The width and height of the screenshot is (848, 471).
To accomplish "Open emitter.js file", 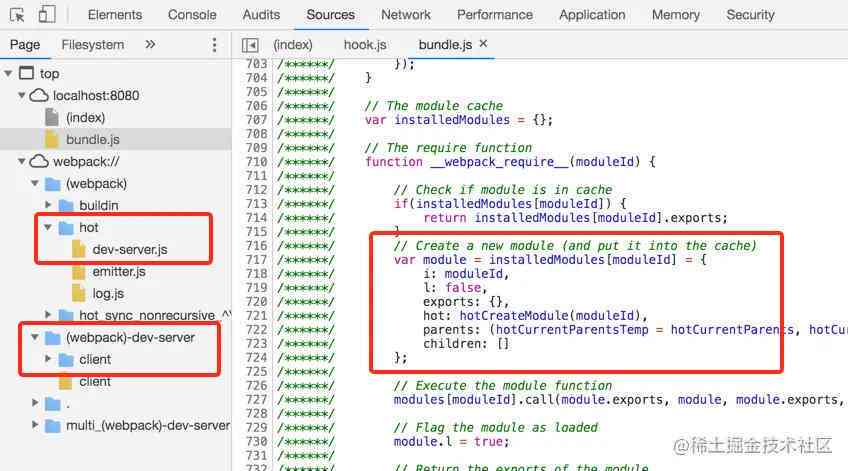I will (x=119, y=271).
